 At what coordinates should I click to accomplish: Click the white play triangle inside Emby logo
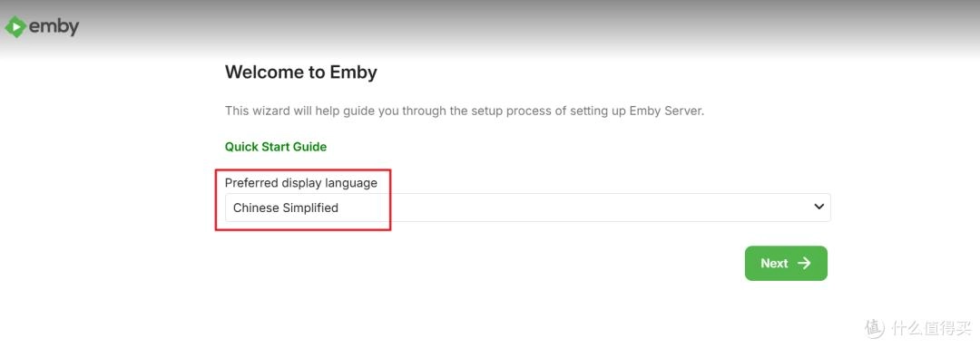click(x=17, y=27)
